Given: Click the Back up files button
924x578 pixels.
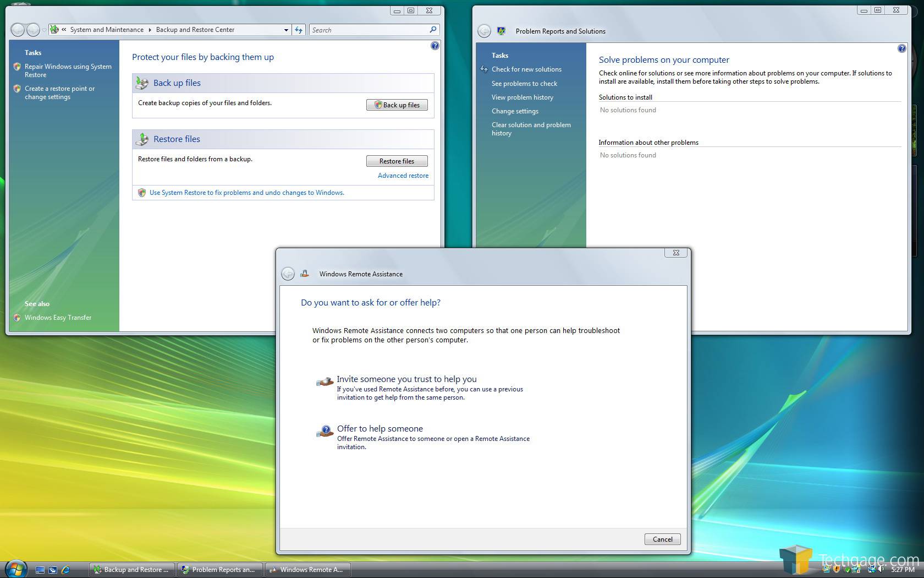Looking at the screenshot, I should 397,105.
